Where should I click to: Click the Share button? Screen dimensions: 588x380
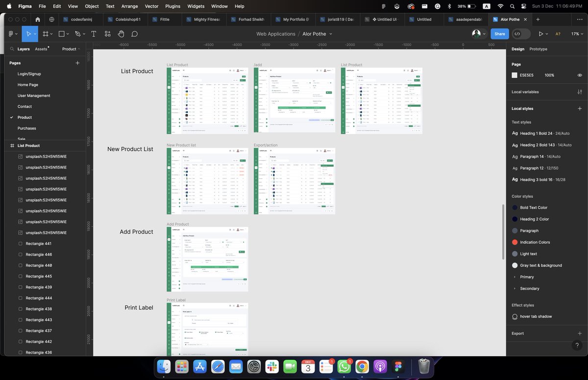click(x=499, y=34)
